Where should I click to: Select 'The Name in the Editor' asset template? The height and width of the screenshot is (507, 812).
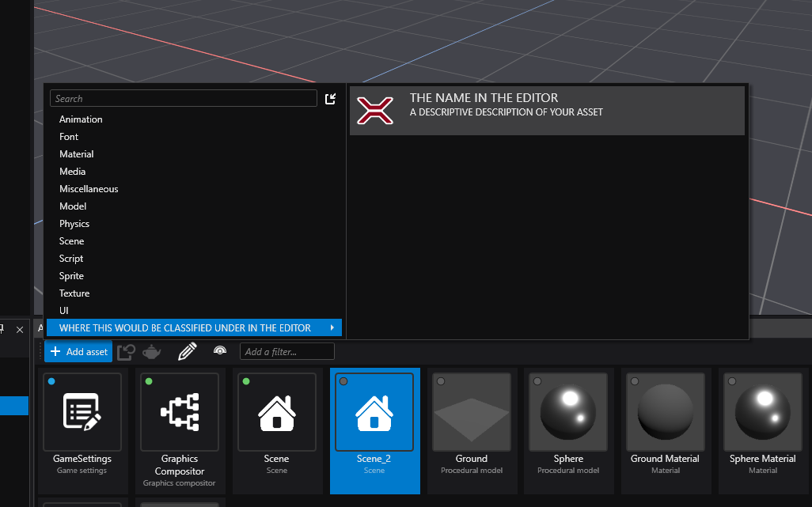[546, 111]
